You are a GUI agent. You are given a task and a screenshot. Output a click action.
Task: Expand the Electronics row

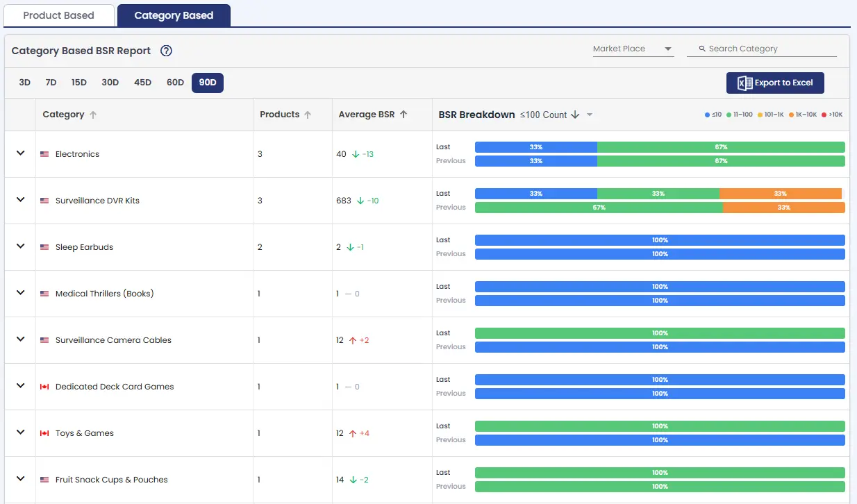[x=21, y=153]
